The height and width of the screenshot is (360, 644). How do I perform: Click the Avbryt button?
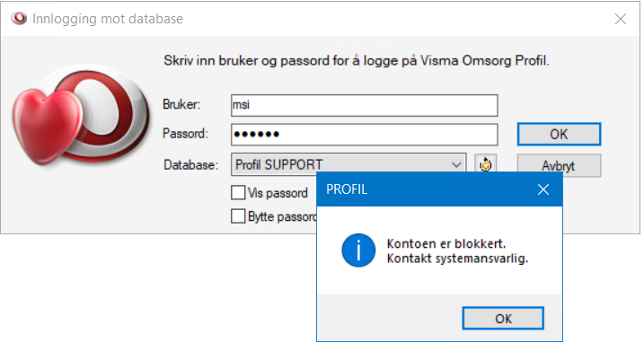(558, 166)
